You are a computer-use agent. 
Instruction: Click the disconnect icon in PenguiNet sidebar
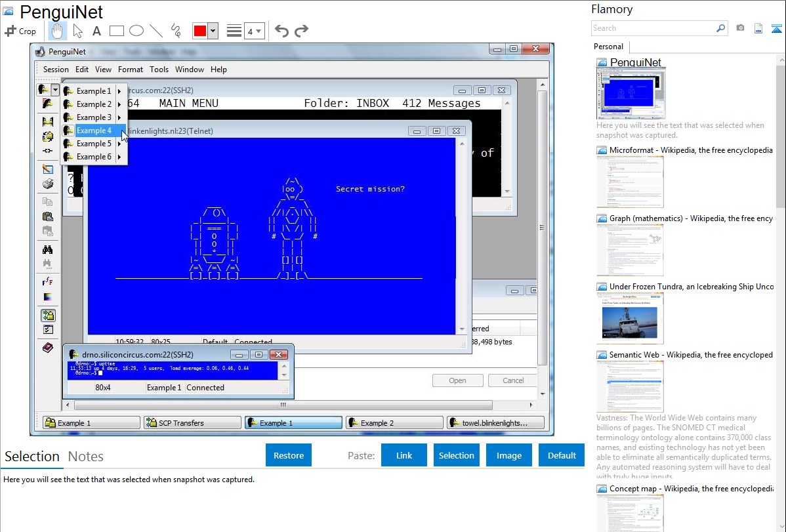(48, 150)
